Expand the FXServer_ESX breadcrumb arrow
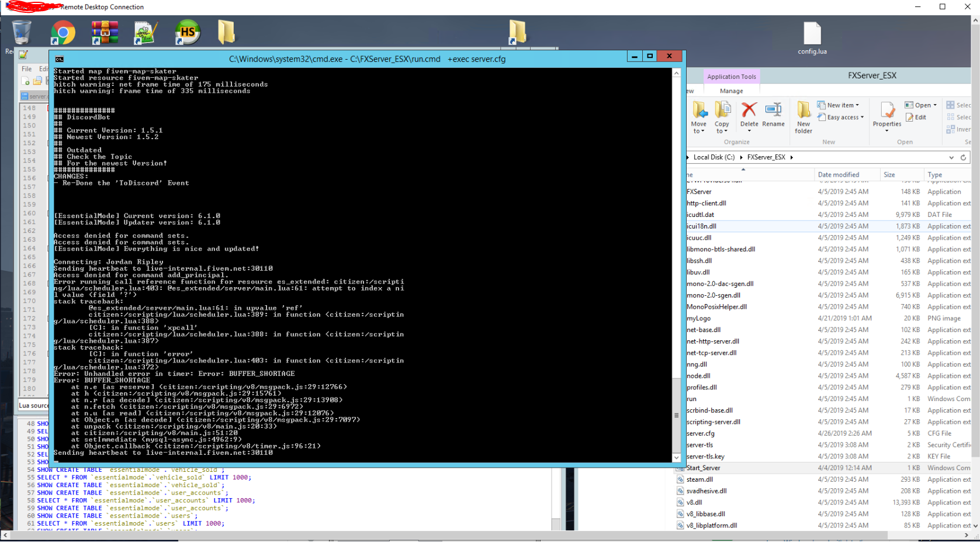This screenshot has height=542, width=980. tap(792, 157)
